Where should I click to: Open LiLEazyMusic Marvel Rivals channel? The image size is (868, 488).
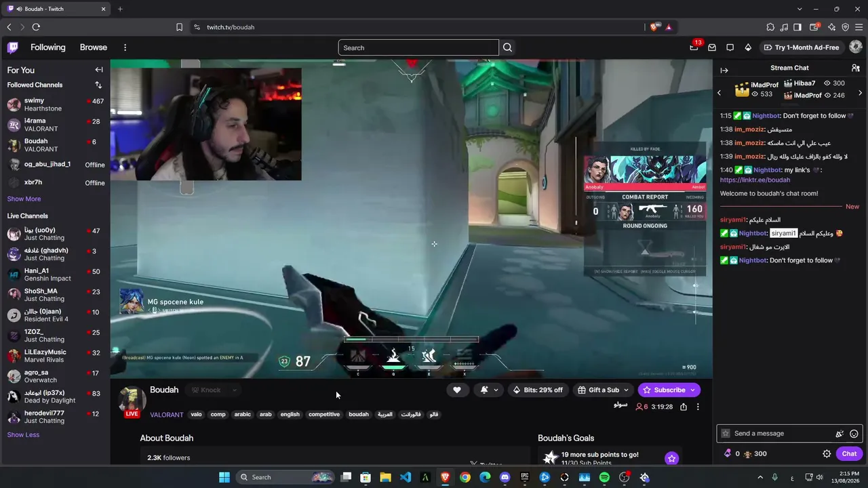click(55, 356)
